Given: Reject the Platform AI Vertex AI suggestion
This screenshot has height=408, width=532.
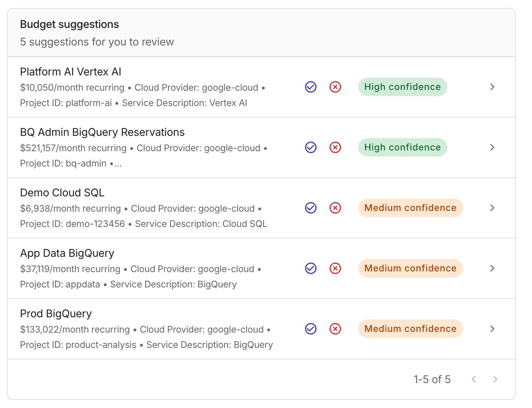Looking at the screenshot, I should 335,87.
